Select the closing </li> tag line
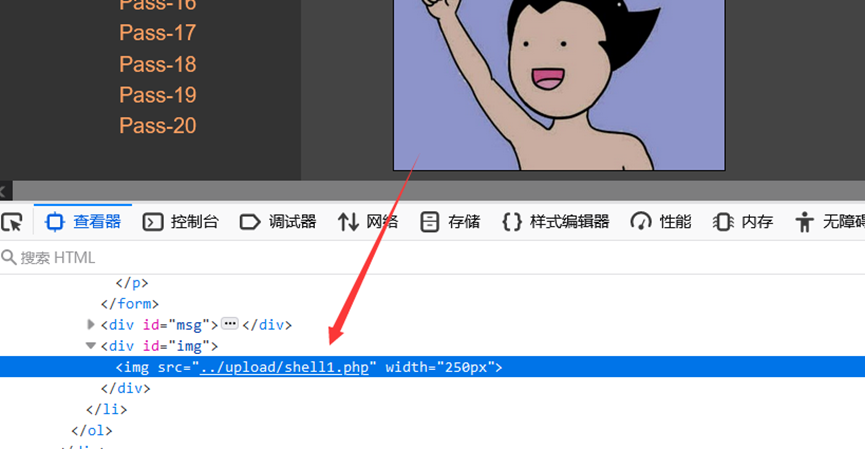Viewport: 865px width, 449px height. (106, 409)
